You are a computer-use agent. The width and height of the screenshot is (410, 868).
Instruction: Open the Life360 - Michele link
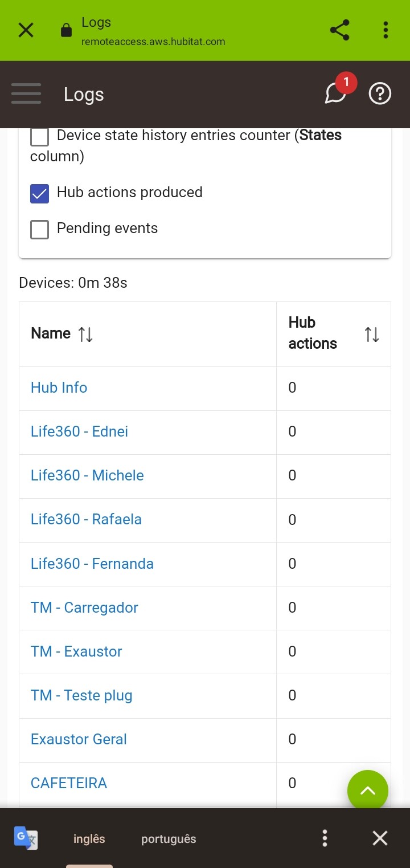87,475
